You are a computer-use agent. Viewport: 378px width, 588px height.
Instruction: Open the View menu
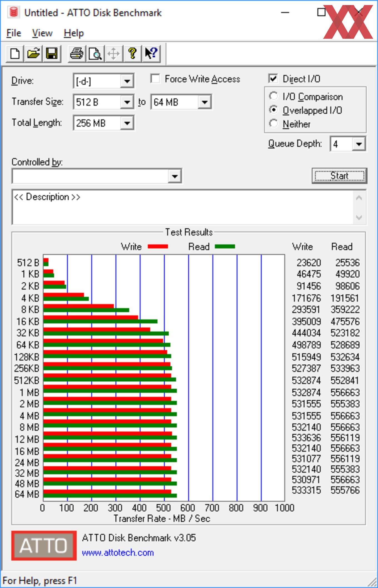point(42,33)
